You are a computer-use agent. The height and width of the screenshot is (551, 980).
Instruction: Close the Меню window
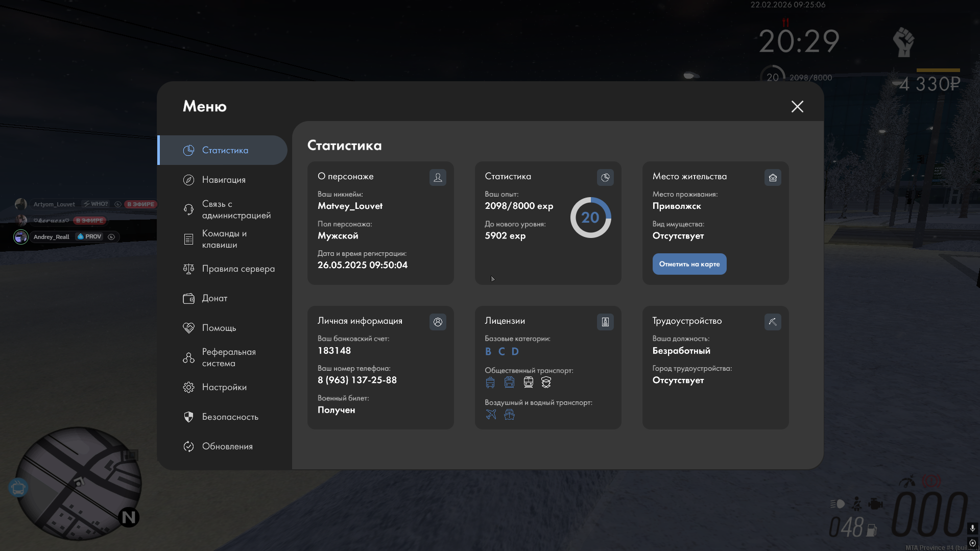[x=797, y=106]
